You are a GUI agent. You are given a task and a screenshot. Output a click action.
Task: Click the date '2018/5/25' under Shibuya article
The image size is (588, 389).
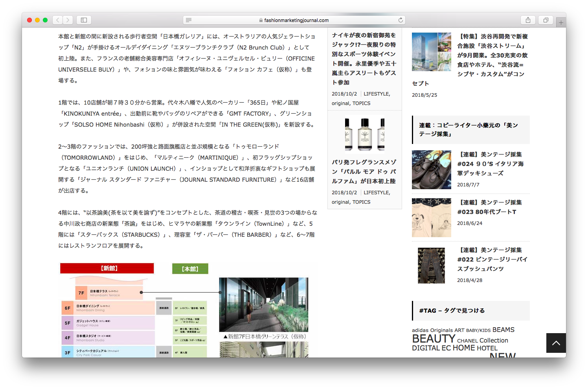pos(424,95)
